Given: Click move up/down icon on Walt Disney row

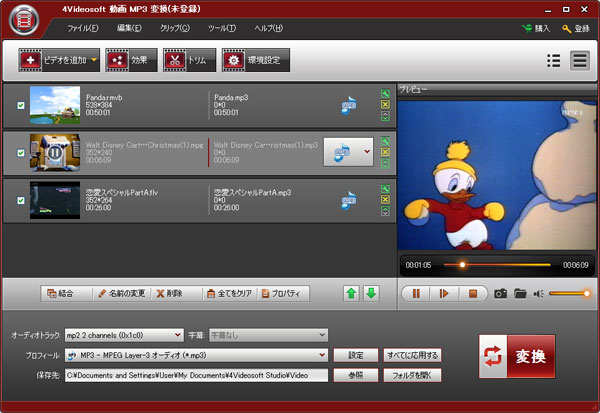Looking at the screenshot, I should tap(385, 163).
